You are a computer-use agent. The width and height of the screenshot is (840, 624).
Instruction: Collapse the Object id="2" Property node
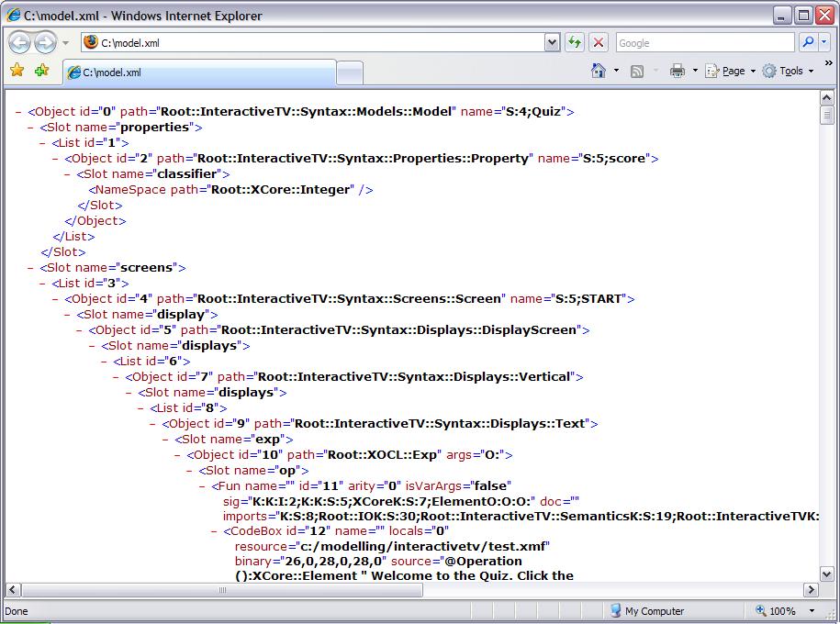pos(55,159)
